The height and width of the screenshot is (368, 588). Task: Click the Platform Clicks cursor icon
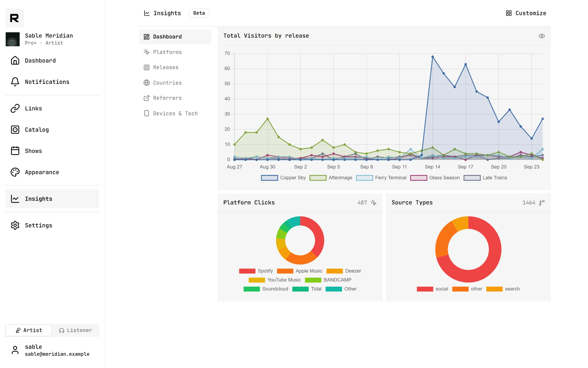point(374,203)
